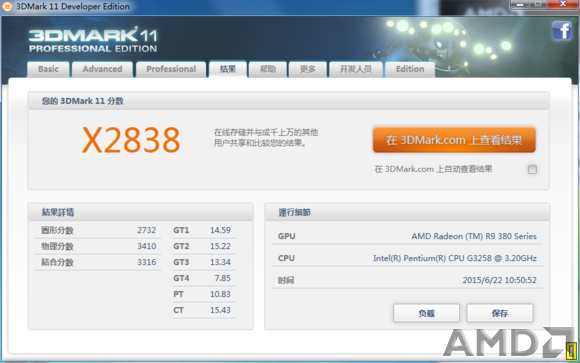Select the Professional tab
The height and width of the screenshot is (363, 580).
pos(171,69)
